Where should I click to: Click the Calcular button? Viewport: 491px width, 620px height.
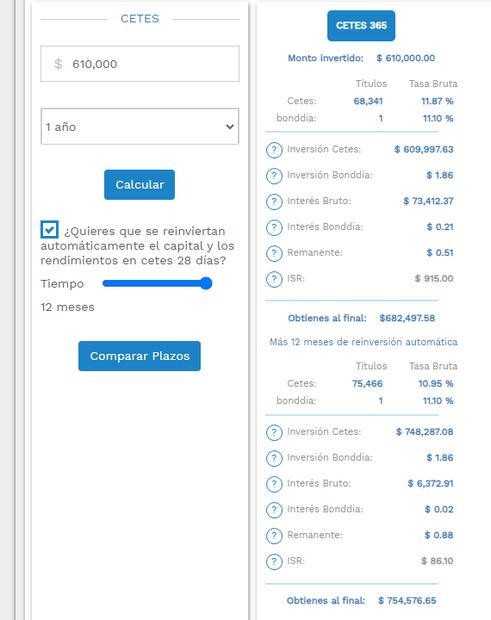click(140, 185)
